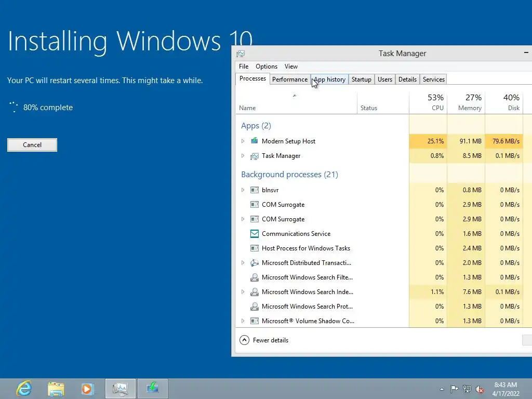Screen dimensions: 532x399
Task: Switch to the Startup tab
Action: tap(362, 79)
